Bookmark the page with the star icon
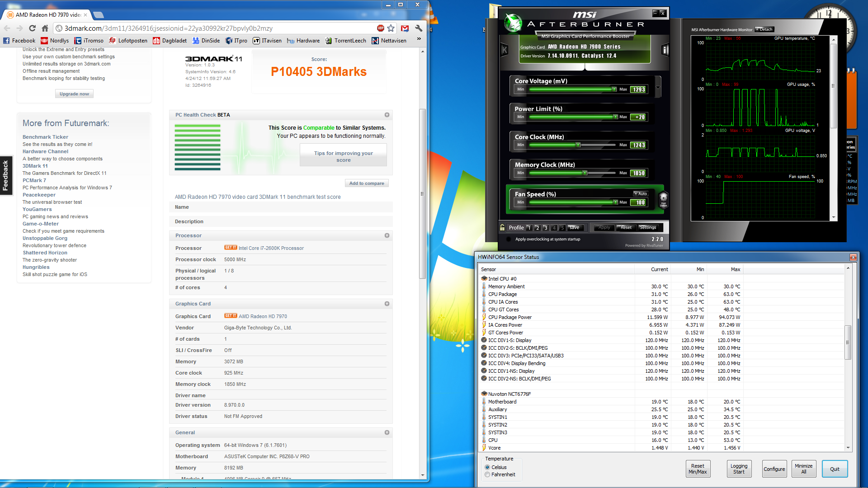Screen dimensions: 868x488 coord(391,28)
